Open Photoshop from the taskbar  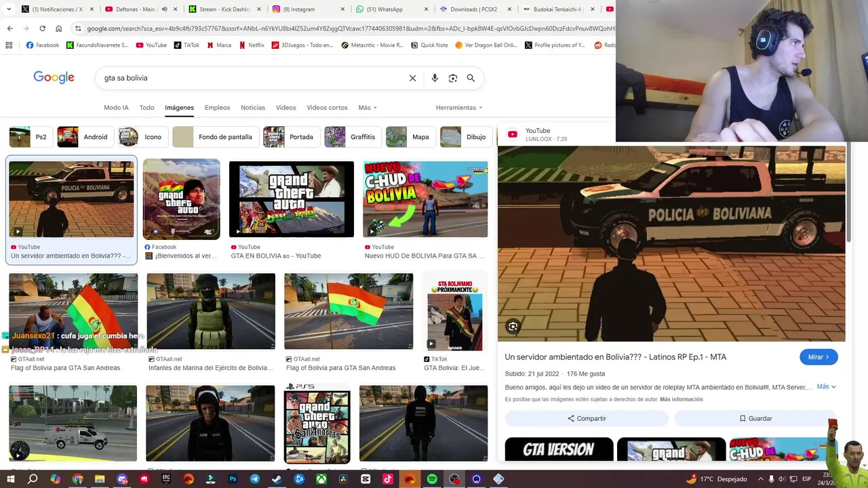pyautogui.click(x=233, y=479)
